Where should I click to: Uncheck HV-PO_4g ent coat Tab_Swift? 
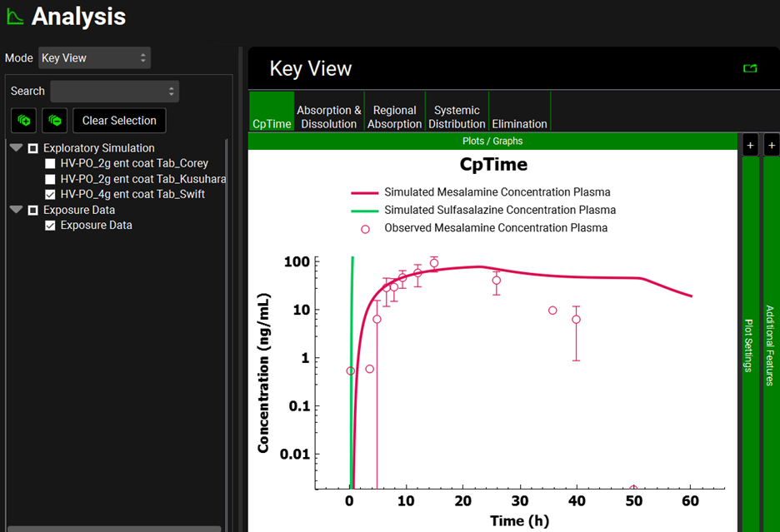[x=50, y=195]
